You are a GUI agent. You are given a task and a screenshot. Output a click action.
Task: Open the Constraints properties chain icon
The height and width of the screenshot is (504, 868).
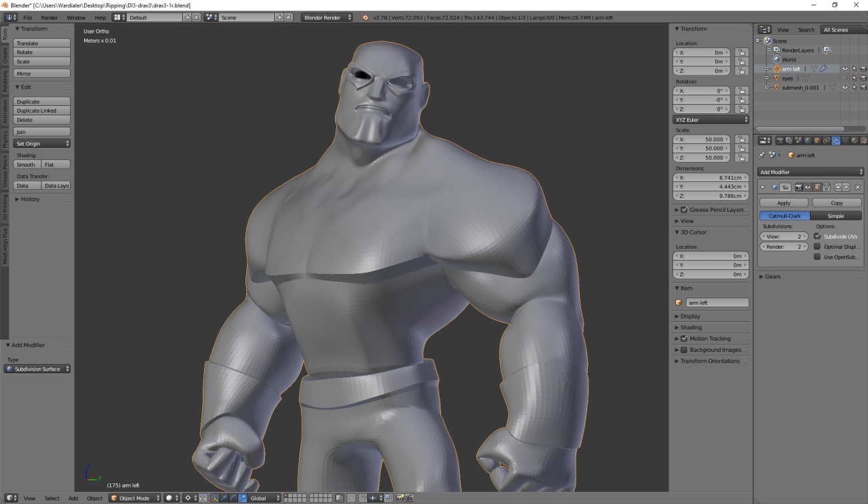point(827,141)
